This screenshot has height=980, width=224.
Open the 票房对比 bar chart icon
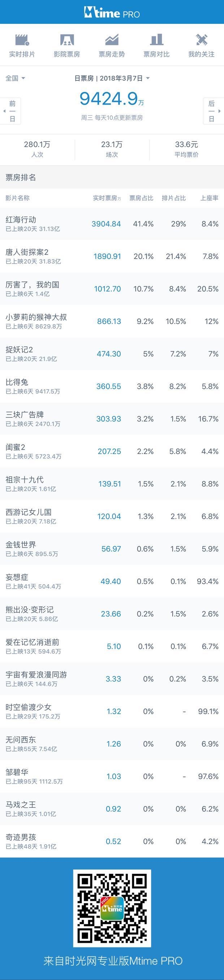(156, 39)
